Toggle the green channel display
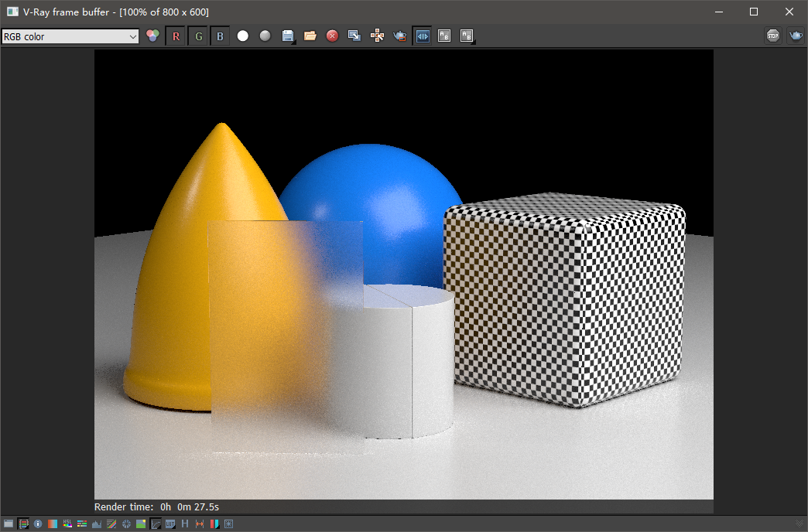Image resolution: width=808 pixels, height=532 pixels. click(198, 36)
